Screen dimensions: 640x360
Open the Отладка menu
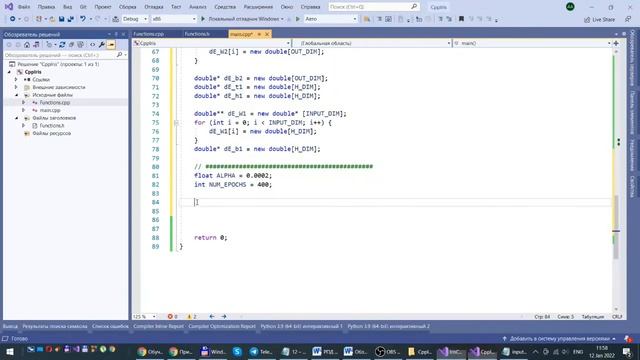coord(153,7)
